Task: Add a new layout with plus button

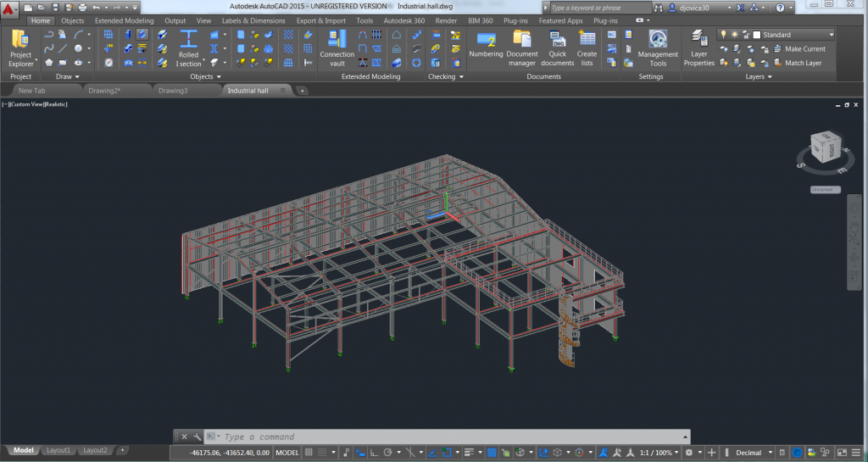Action: (x=122, y=450)
